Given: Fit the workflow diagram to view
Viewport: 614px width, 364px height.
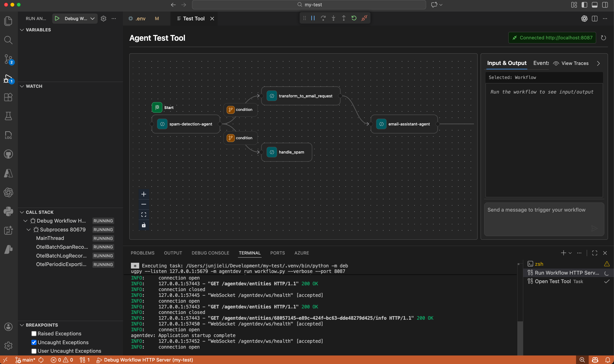Looking at the screenshot, I should click(144, 214).
